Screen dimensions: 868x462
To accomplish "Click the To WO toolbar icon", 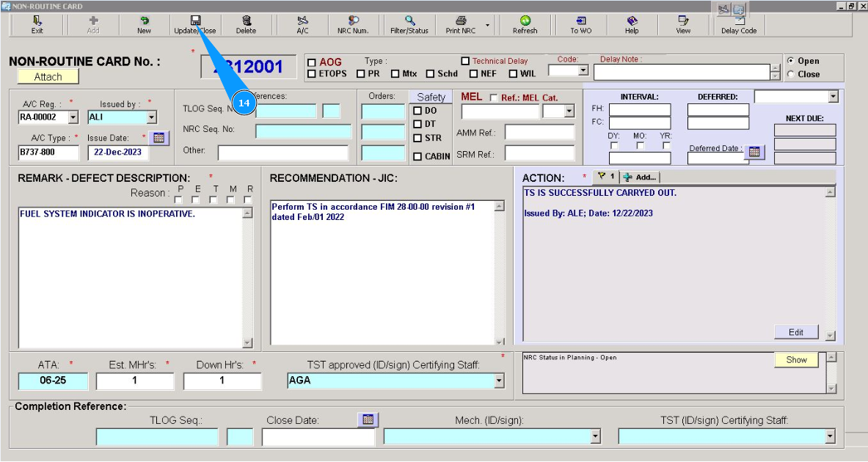I will 580,21.
